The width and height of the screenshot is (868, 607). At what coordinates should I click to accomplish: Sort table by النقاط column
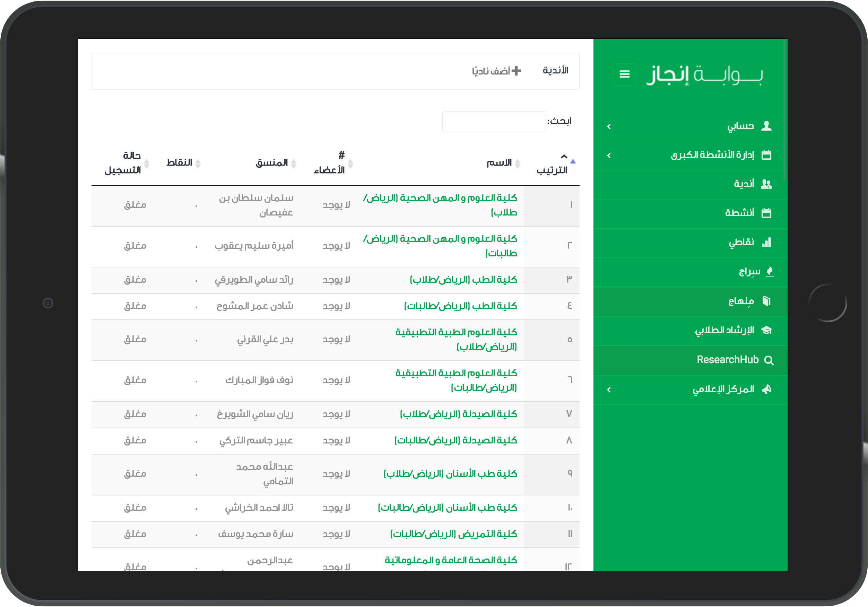point(180,163)
